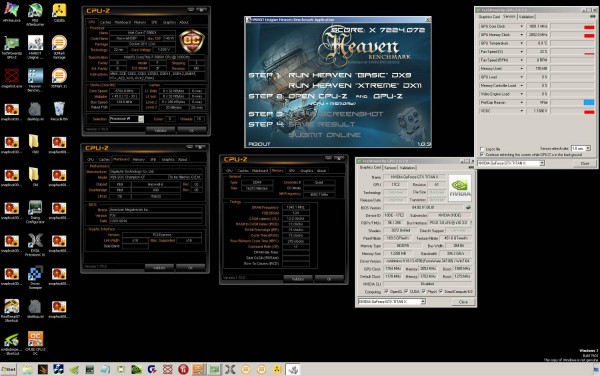Open the About tab in top CPU-Z window

coord(184,22)
